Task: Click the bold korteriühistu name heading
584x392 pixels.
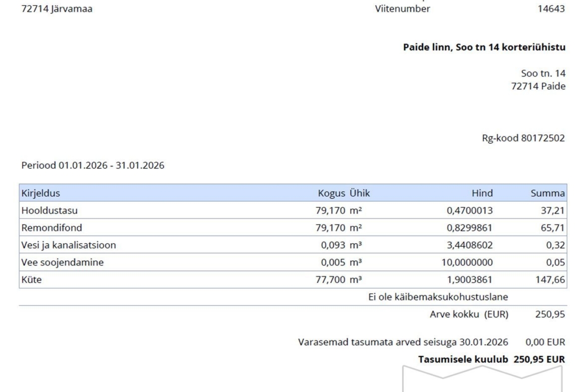Action: (x=484, y=48)
